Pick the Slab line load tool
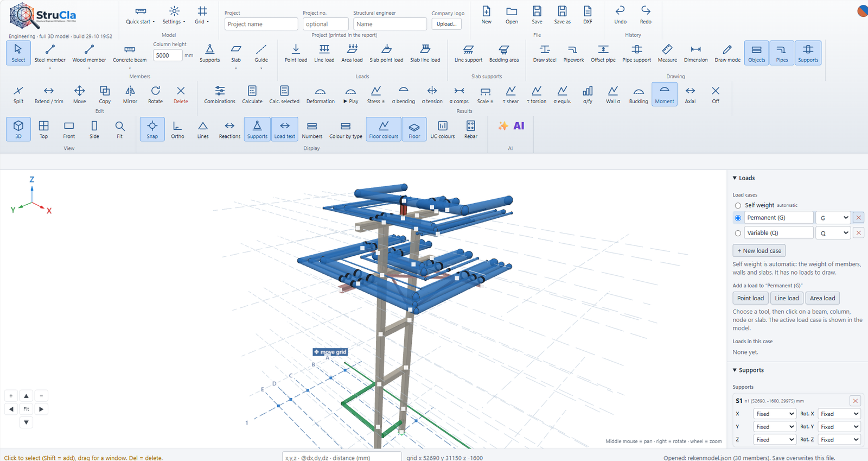 [425, 53]
